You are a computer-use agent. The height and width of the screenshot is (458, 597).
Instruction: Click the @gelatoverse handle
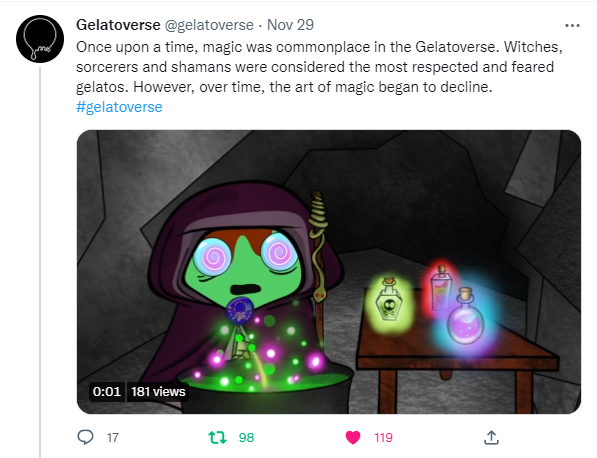point(209,25)
